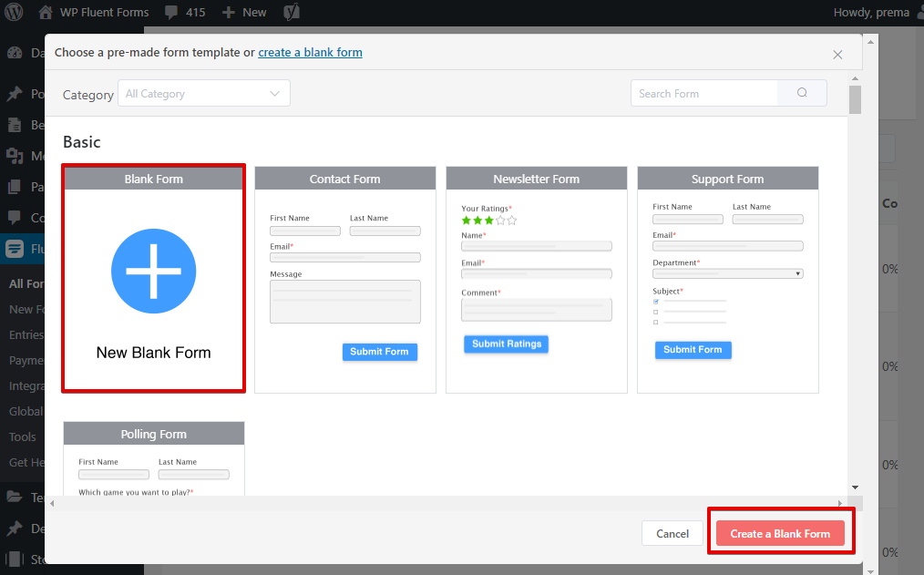Open the Department dropdown in Support Form preview
Viewport: 924px width, 575px height.
click(x=728, y=273)
